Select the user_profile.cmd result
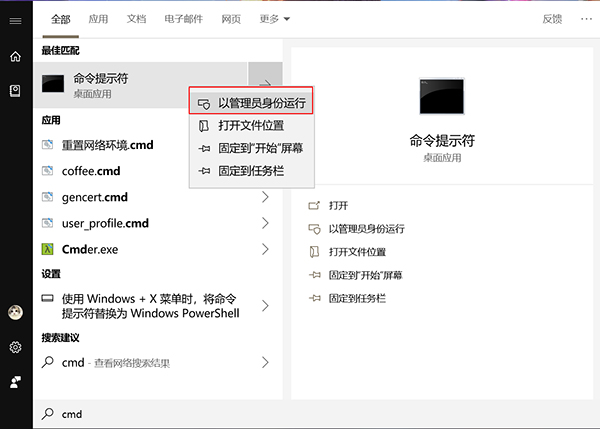 pyautogui.click(x=158, y=223)
